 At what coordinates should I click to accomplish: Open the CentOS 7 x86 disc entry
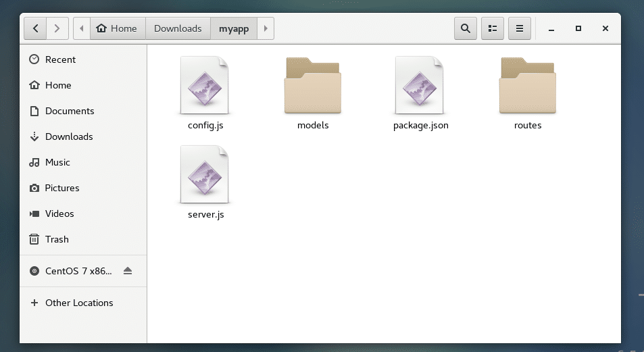(83, 271)
